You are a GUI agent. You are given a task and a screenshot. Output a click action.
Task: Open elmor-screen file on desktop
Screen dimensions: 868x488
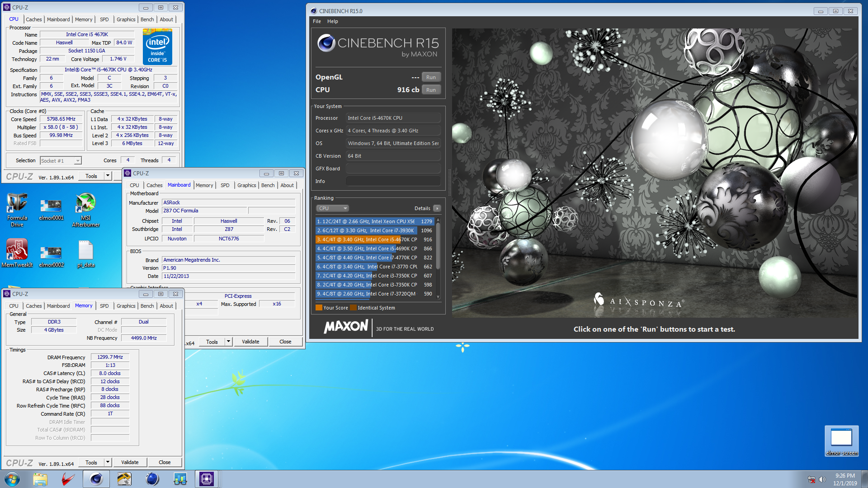pos(841,441)
